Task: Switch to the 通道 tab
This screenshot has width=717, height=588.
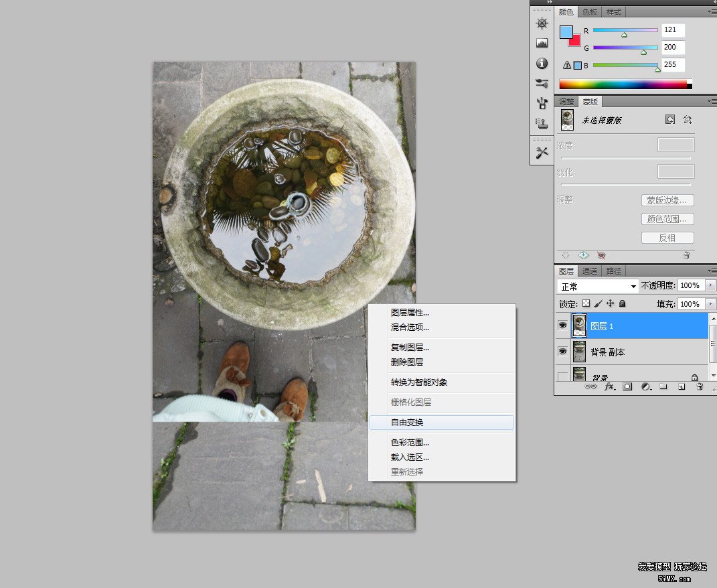Action: pyautogui.click(x=589, y=271)
